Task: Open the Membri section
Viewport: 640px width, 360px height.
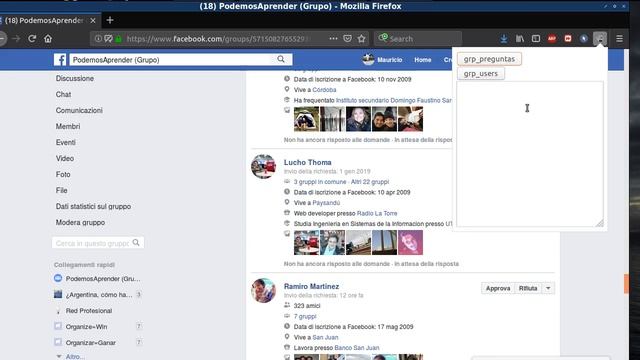Action: coord(68,127)
